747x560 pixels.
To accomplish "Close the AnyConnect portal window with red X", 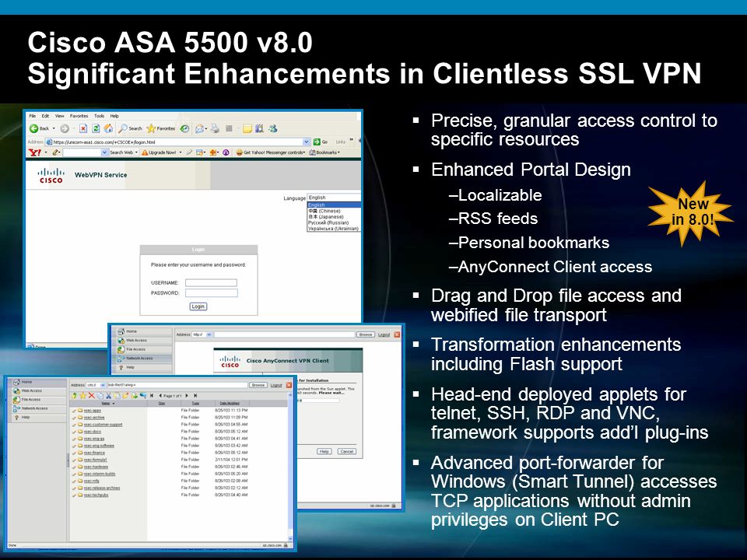I will click(x=397, y=334).
